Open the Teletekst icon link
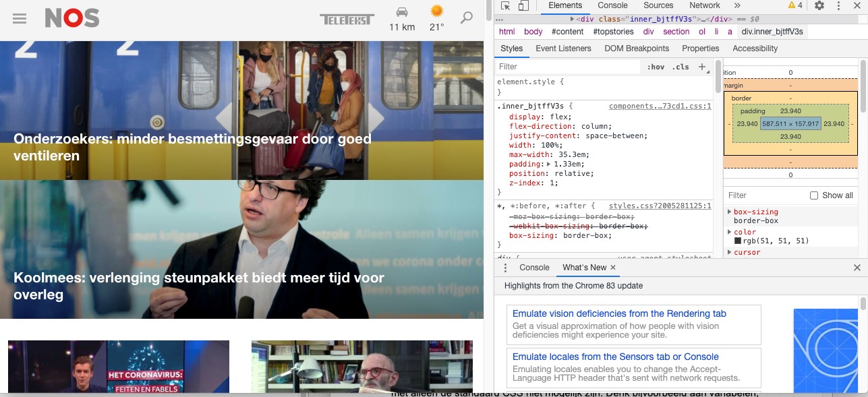 [x=347, y=20]
